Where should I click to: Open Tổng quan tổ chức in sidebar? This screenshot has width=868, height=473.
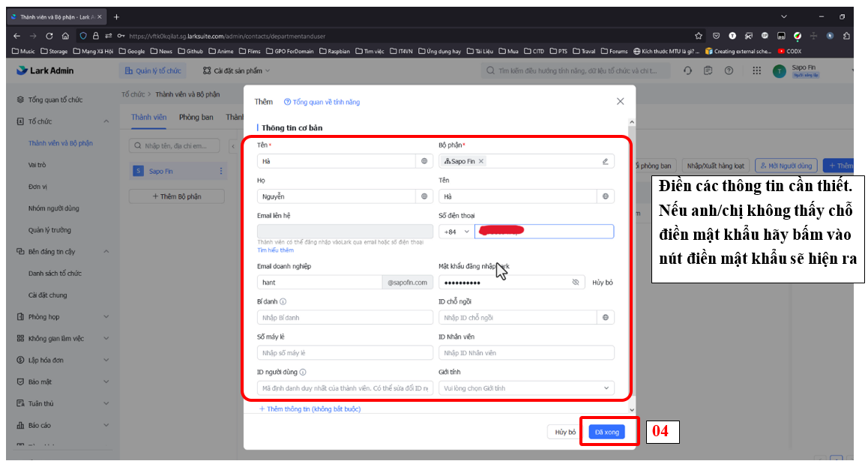pyautogui.click(x=55, y=100)
